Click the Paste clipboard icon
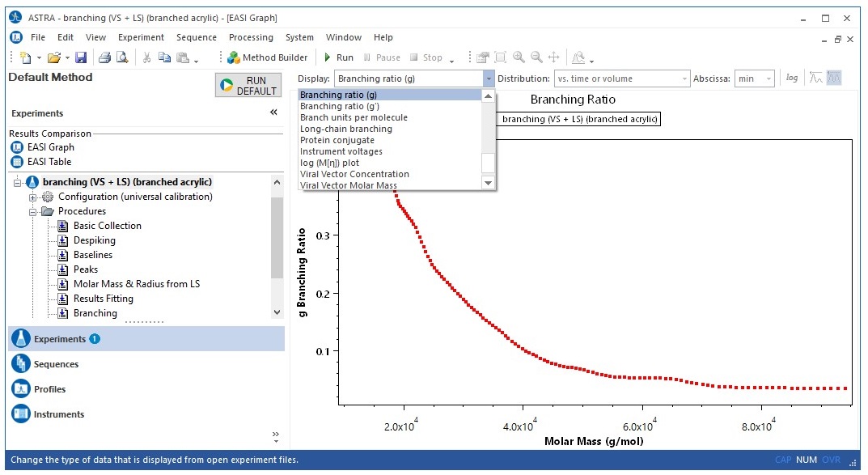Image resolution: width=868 pixels, height=475 pixels. pyautogui.click(x=183, y=57)
